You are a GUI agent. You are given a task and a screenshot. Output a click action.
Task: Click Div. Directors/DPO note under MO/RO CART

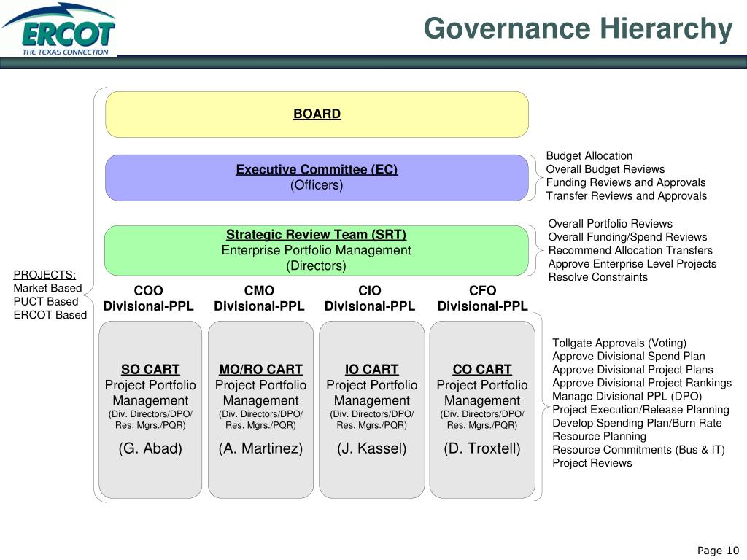(x=260, y=419)
